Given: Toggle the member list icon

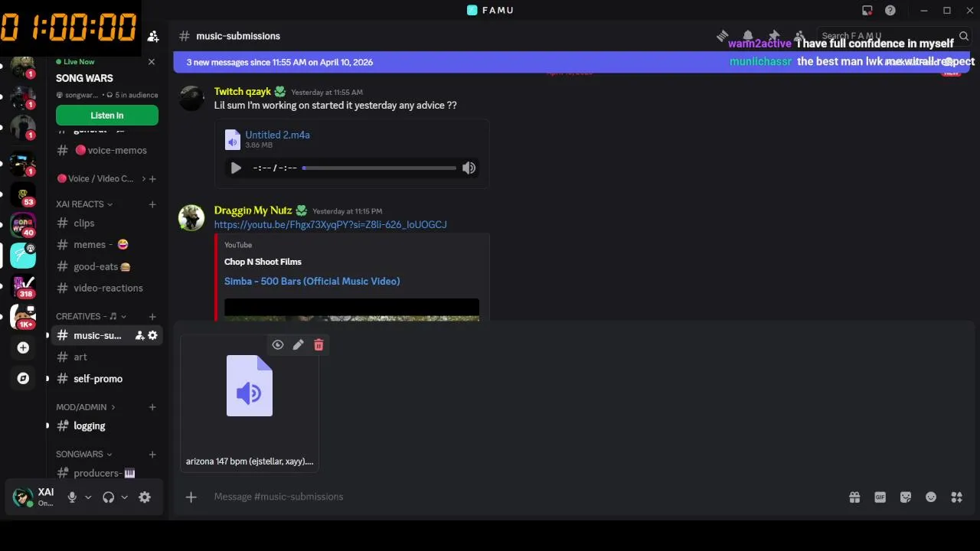Looking at the screenshot, I should click(800, 36).
